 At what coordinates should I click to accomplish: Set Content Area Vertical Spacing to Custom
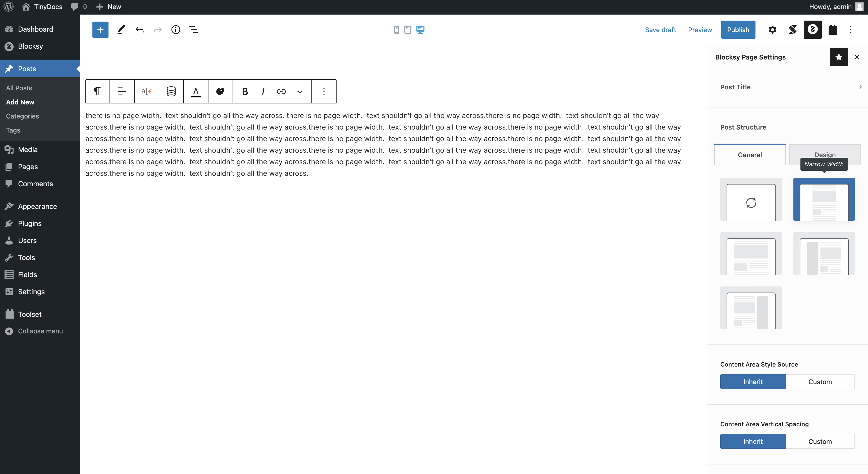pos(820,441)
